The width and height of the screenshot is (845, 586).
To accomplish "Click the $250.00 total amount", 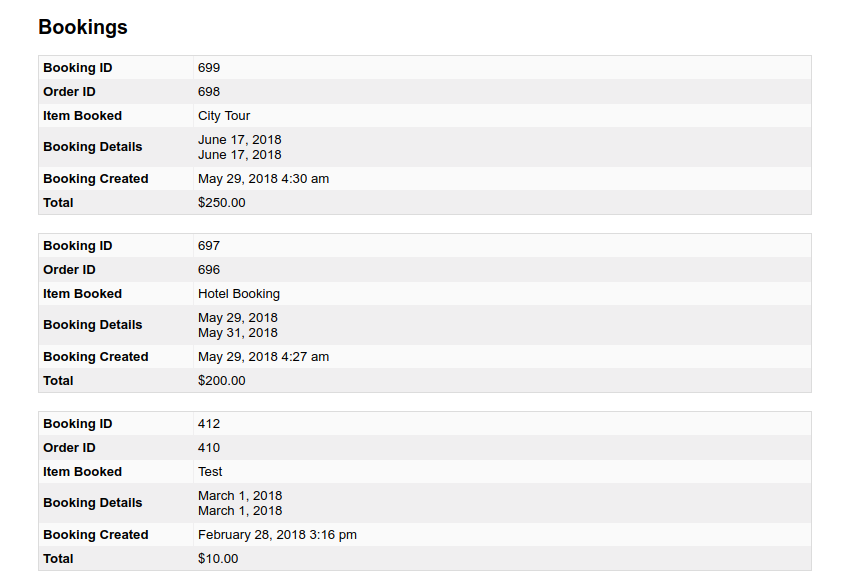I will [x=221, y=203].
